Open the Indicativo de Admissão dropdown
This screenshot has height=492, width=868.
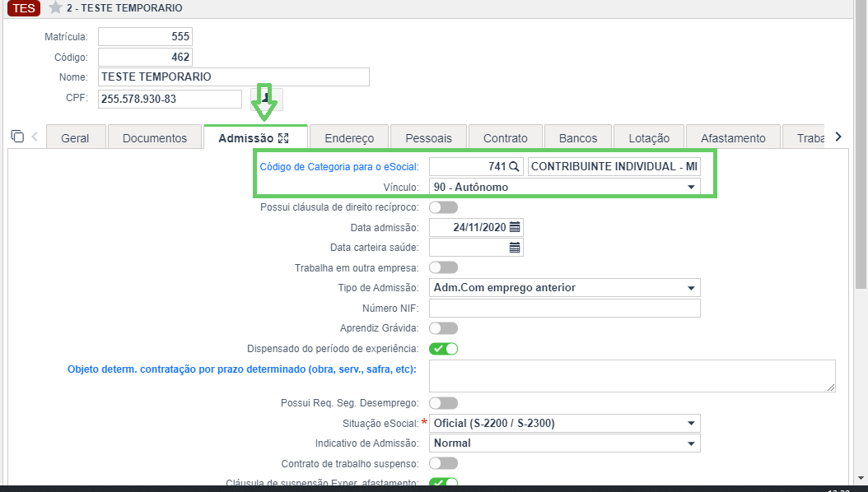pyautogui.click(x=565, y=443)
